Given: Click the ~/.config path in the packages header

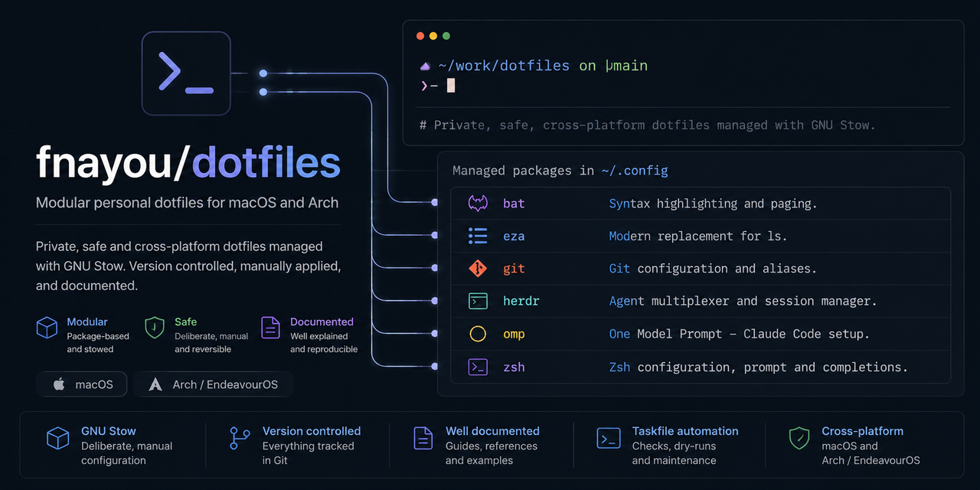Looking at the screenshot, I should pyautogui.click(x=634, y=171).
